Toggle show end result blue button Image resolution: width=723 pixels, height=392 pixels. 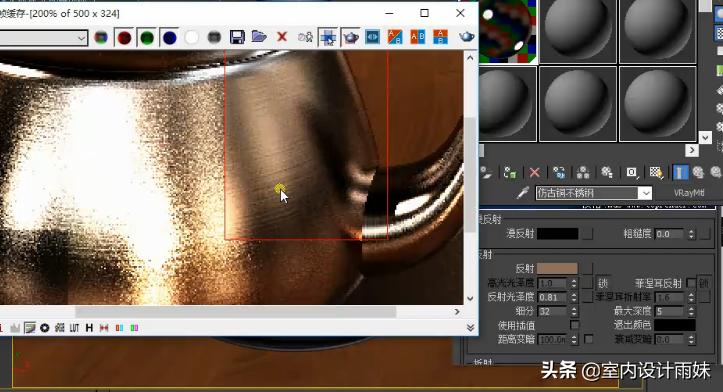coord(680,173)
